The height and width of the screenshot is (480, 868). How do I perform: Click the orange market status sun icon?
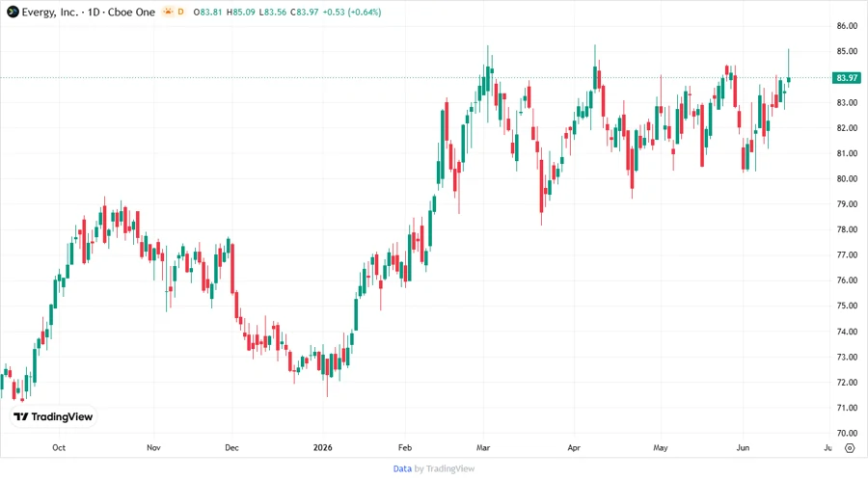point(168,12)
